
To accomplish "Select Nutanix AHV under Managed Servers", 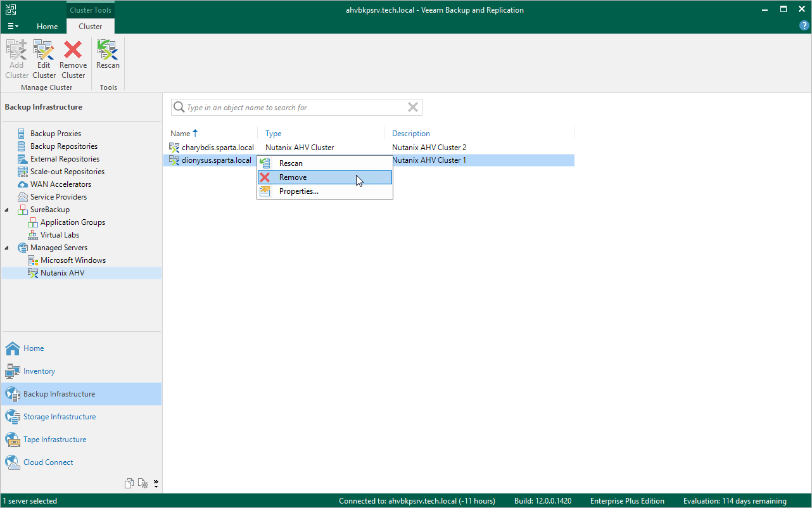I will coord(62,273).
